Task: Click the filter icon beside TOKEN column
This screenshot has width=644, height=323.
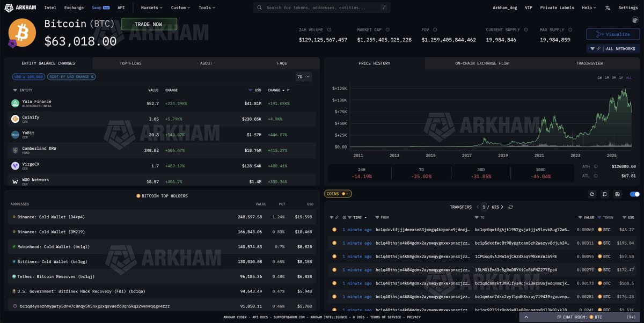Action: [x=601, y=217]
